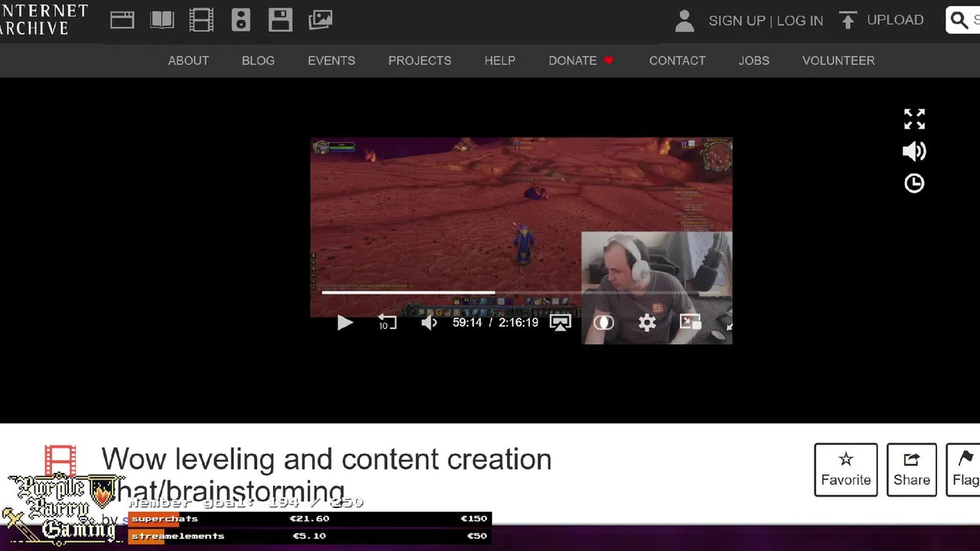Click the speaker icon beside the video
The height and width of the screenshot is (551, 980).
click(914, 151)
